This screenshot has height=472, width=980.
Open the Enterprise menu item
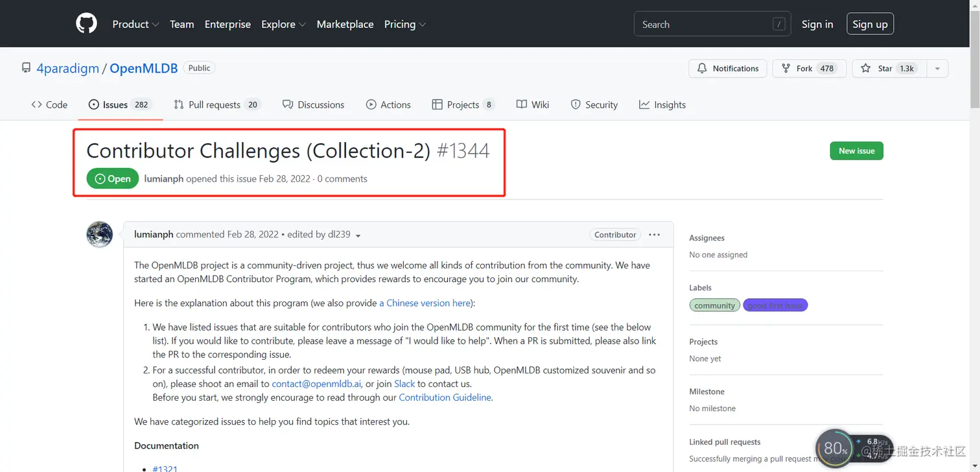[227, 24]
